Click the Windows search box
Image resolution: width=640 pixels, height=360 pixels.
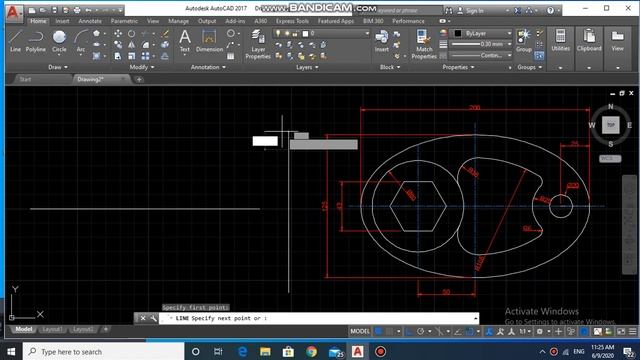[104, 351]
